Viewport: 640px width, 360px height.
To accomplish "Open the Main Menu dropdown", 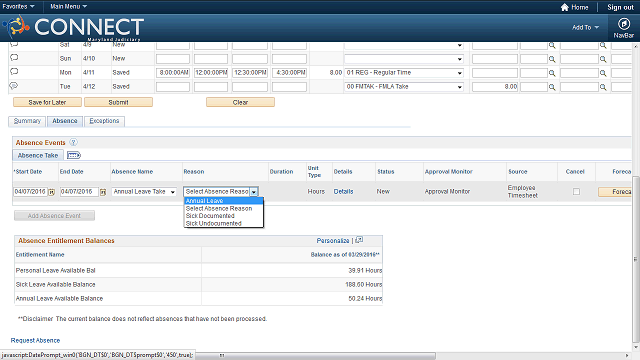I will pyautogui.click(x=69, y=7).
